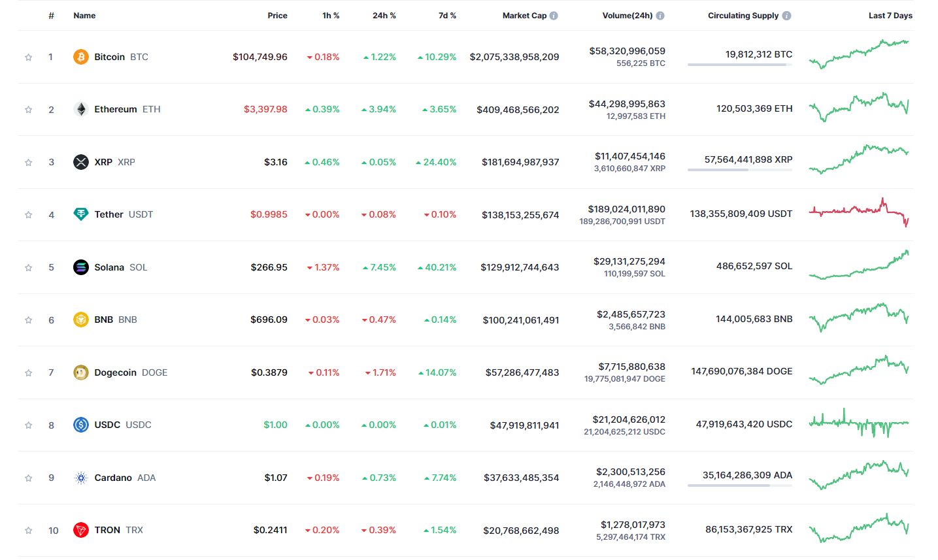The height and width of the screenshot is (560, 938).
Task: Click Ethereum's price $3,397.98
Action: point(265,109)
